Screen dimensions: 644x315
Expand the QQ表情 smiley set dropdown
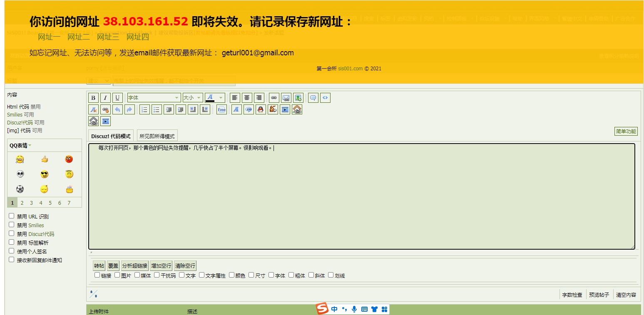tap(21, 145)
